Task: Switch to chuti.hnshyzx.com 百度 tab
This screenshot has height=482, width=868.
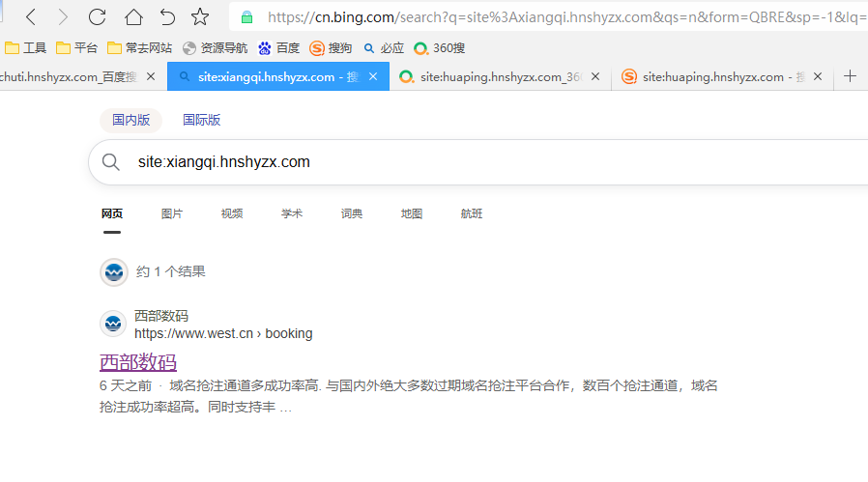Action: coord(68,77)
